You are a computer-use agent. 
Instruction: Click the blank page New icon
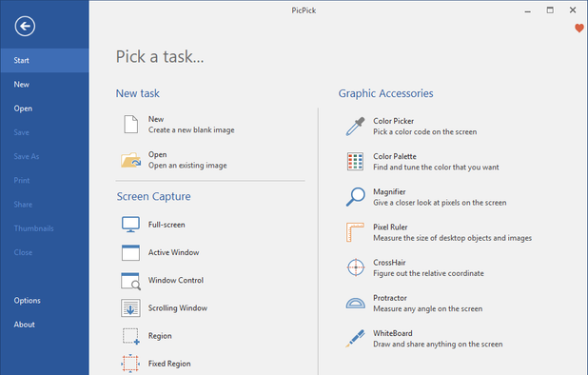(x=131, y=125)
